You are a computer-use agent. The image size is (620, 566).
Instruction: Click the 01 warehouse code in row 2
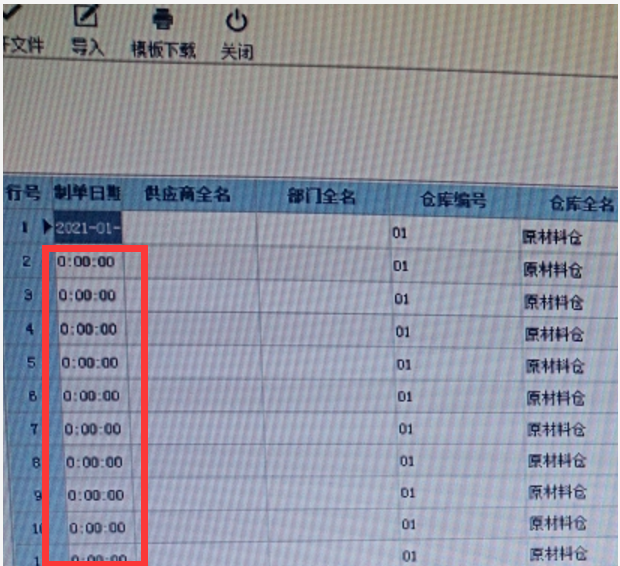point(401,266)
